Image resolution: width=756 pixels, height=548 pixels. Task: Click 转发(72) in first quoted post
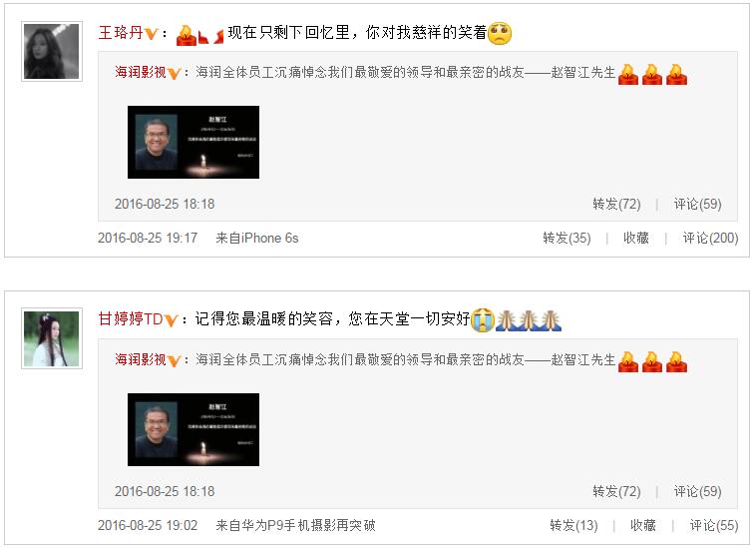tap(616, 205)
